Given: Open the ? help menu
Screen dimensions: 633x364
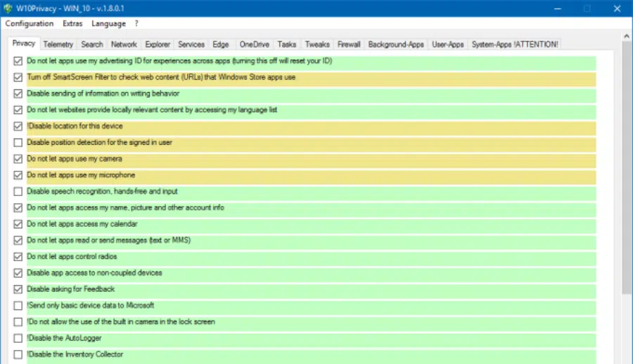Looking at the screenshot, I should 136,23.
